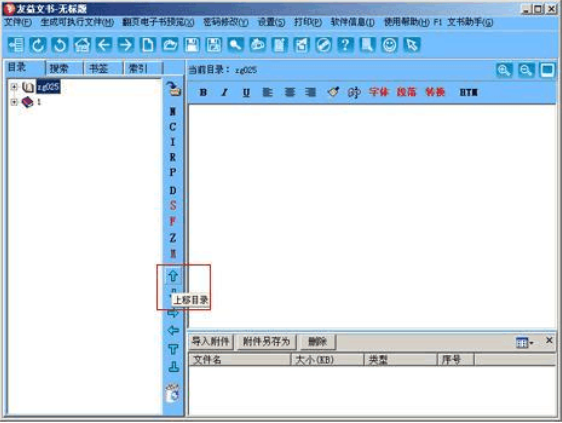Click the red F button in vertical toolbar
This screenshot has height=423, width=562.
(x=173, y=221)
